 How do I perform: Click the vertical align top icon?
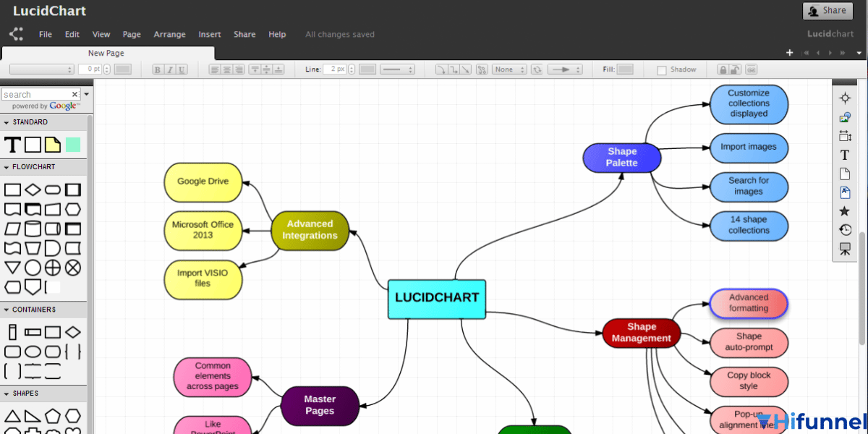(254, 69)
